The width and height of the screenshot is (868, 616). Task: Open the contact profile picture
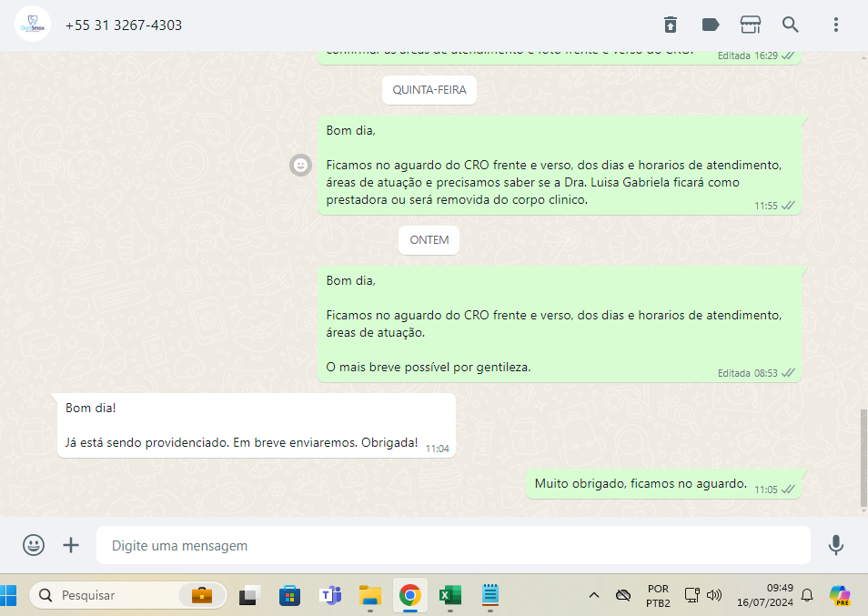33,25
